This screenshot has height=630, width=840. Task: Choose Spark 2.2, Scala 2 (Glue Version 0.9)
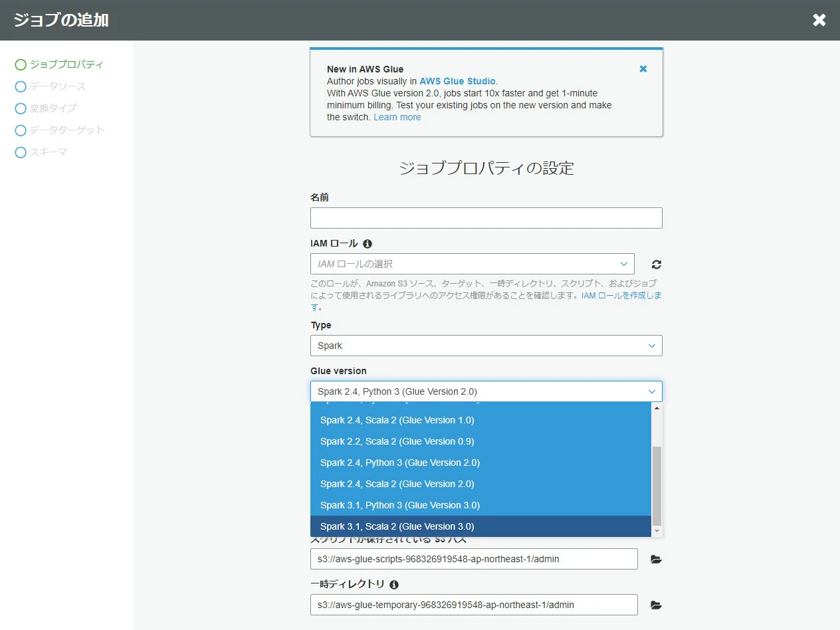(480, 441)
